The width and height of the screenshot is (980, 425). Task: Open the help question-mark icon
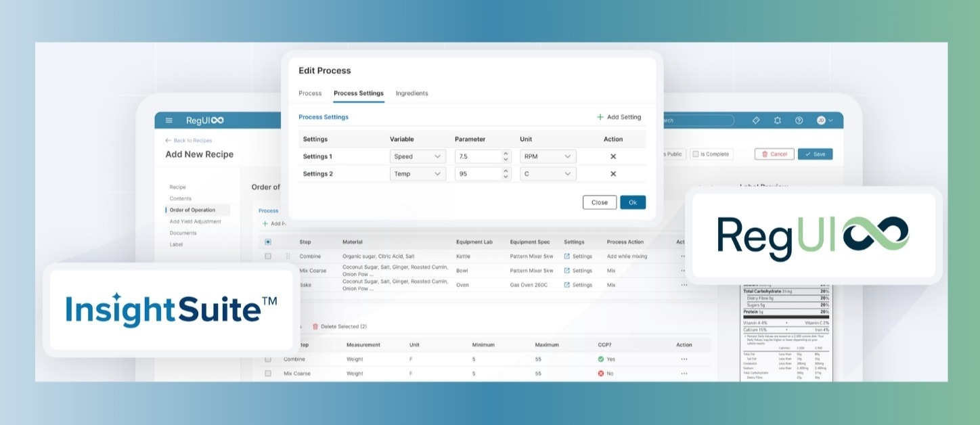click(799, 120)
